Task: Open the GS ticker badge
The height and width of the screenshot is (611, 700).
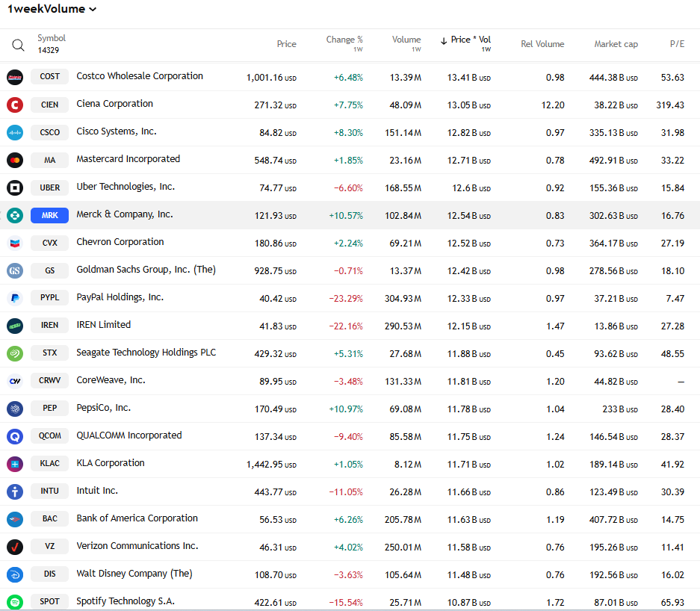Action: (x=49, y=270)
